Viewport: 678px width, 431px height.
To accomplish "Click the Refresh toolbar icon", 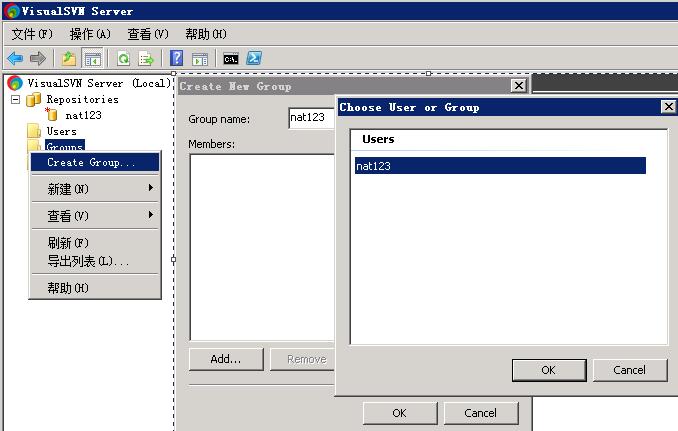I will pos(124,59).
